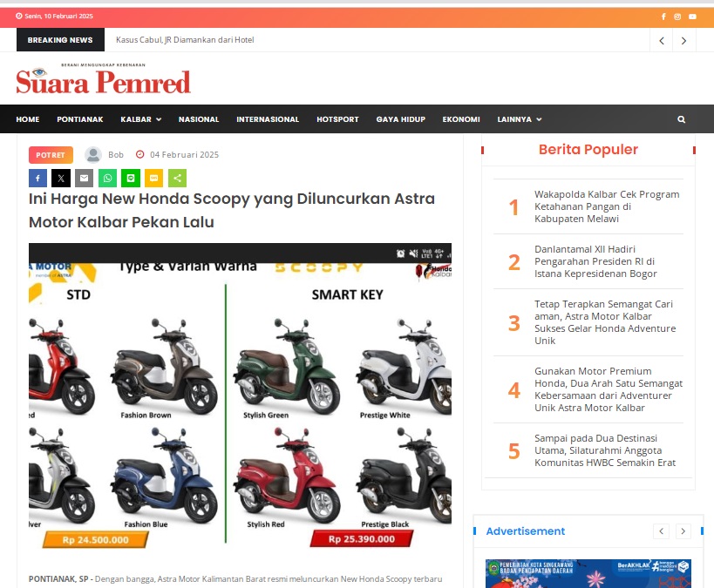
Task: Open the Facebook icon in top bar
Action: [x=663, y=17]
